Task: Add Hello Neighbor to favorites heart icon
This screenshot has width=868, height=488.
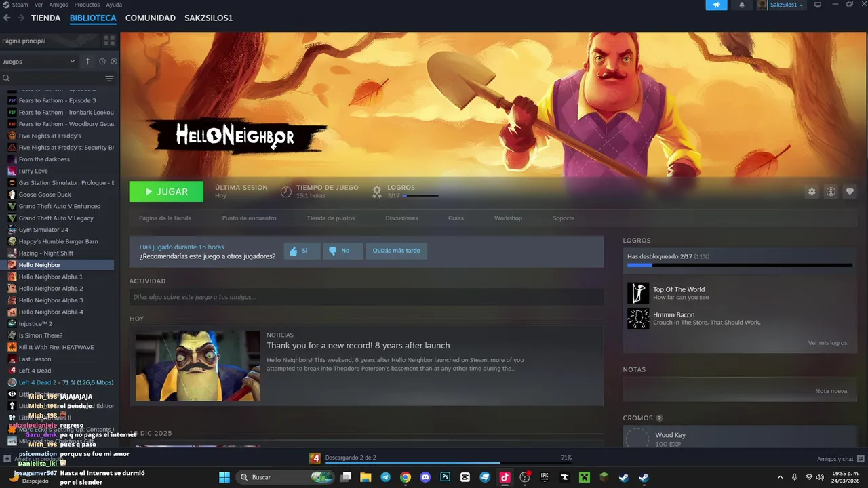Action: (850, 192)
